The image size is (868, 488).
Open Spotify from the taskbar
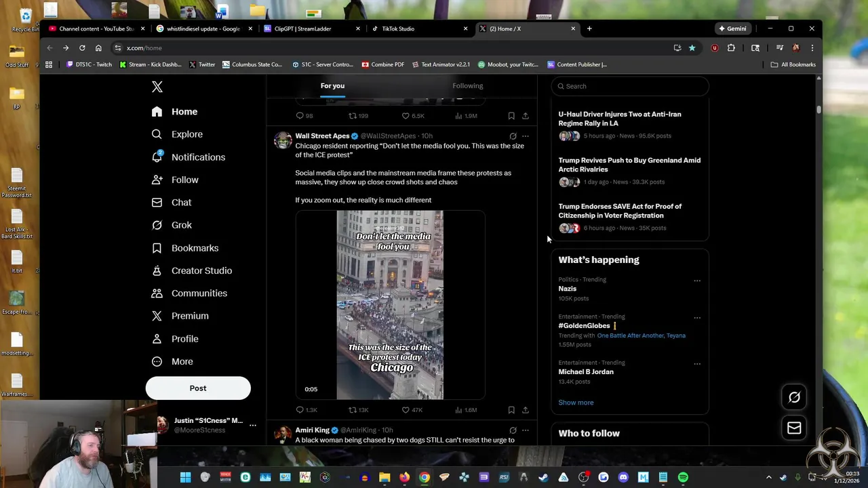pos(683,477)
